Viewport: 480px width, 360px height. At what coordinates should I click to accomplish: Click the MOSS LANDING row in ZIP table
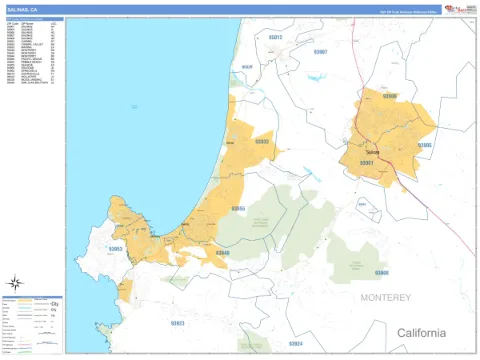pyautogui.click(x=30, y=80)
